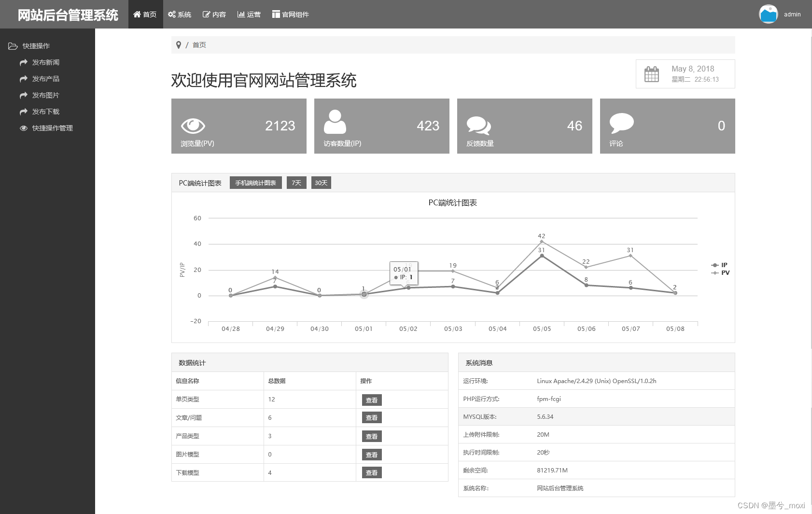Image resolution: width=812 pixels, height=514 pixels.
Task: Toggle the IP series in chart legend
Action: (x=719, y=265)
